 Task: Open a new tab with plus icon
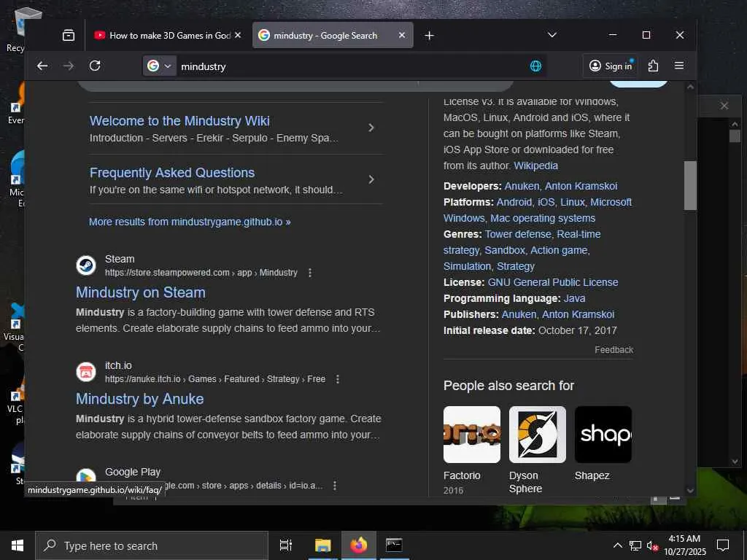point(429,35)
